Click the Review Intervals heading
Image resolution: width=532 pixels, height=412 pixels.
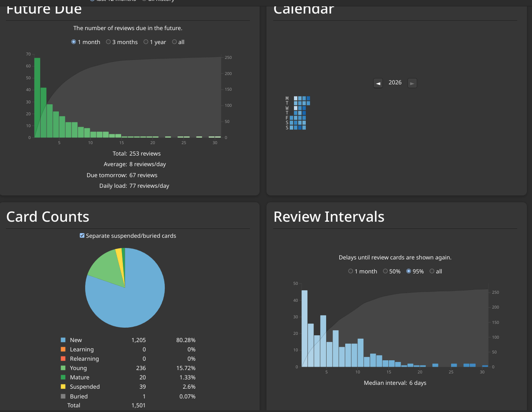(329, 217)
